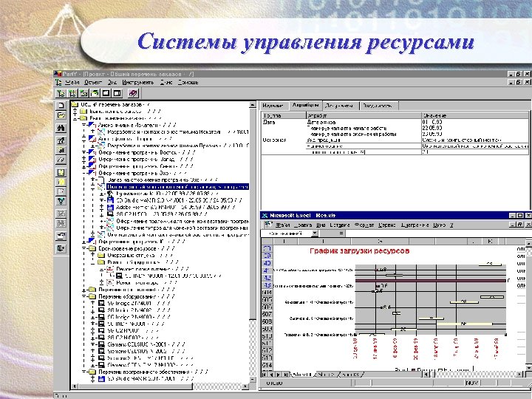Click the chart title График загрузки ресурсов
This screenshot has height=399, width=532.
coord(359,251)
